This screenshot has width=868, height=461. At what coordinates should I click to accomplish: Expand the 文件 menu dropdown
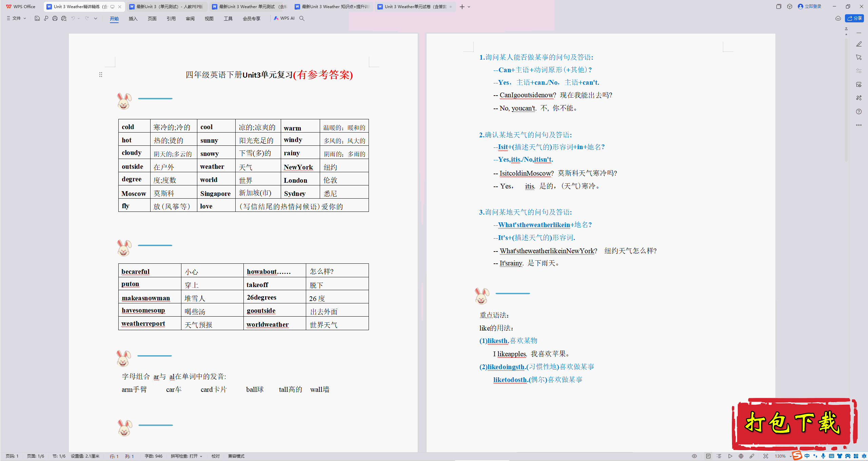tap(16, 18)
